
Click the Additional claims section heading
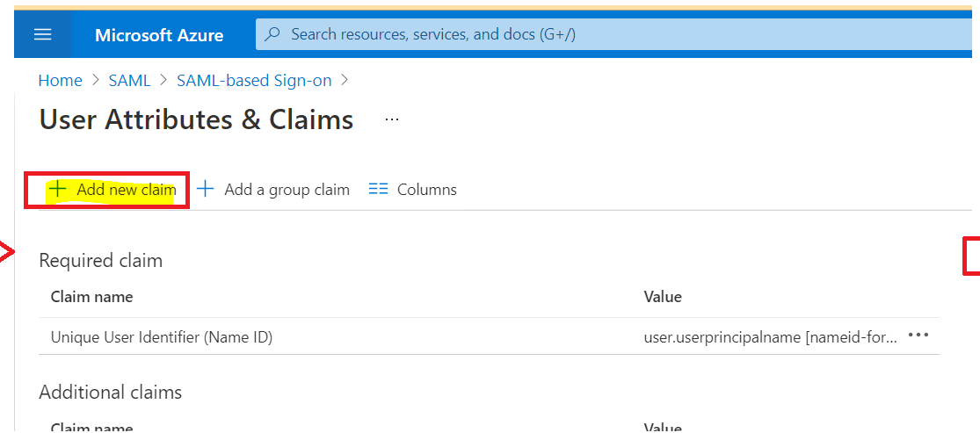pos(111,393)
